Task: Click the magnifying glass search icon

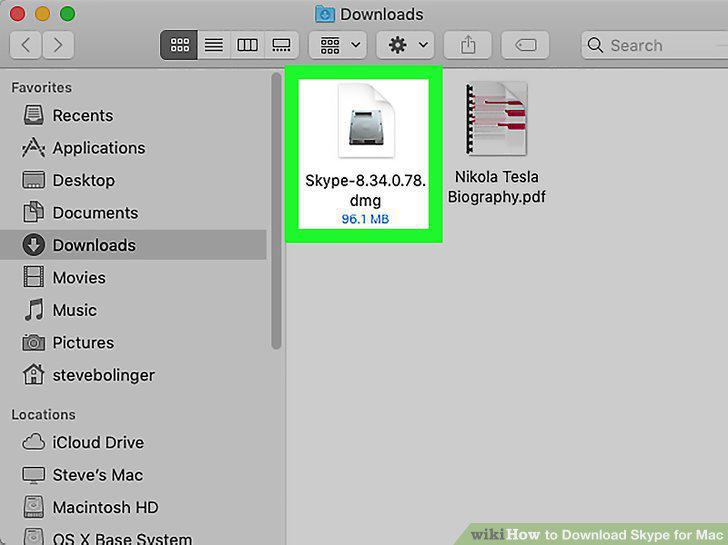Action: 595,45
